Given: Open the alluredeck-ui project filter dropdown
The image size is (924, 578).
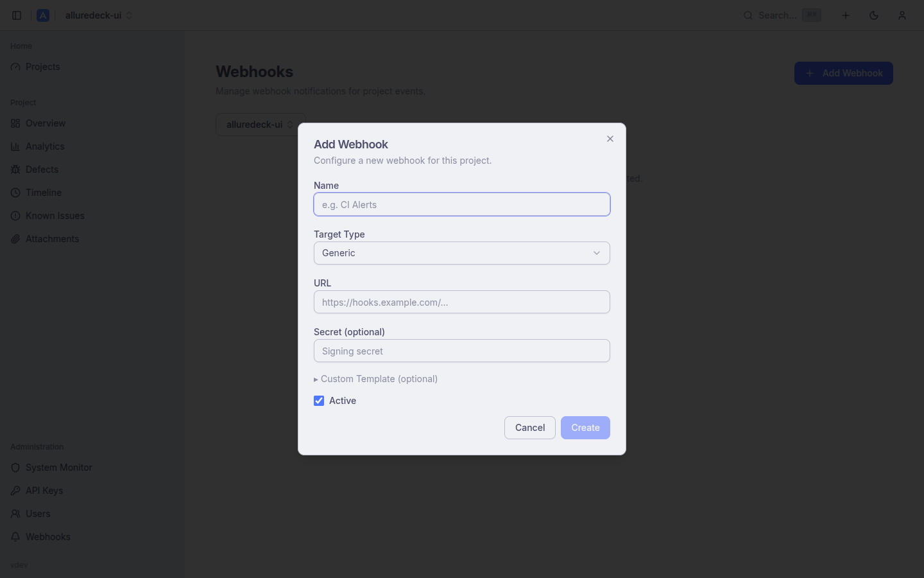Looking at the screenshot, I should click(261, 125).
